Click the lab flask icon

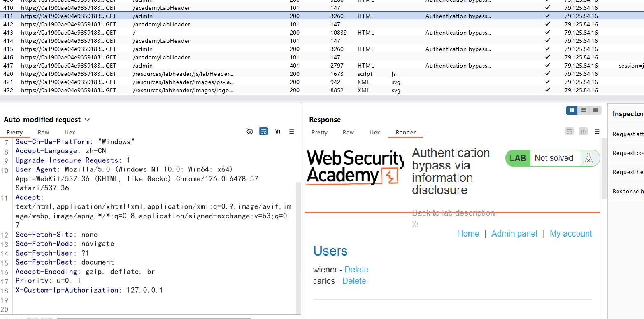click(x=588, y=158)
